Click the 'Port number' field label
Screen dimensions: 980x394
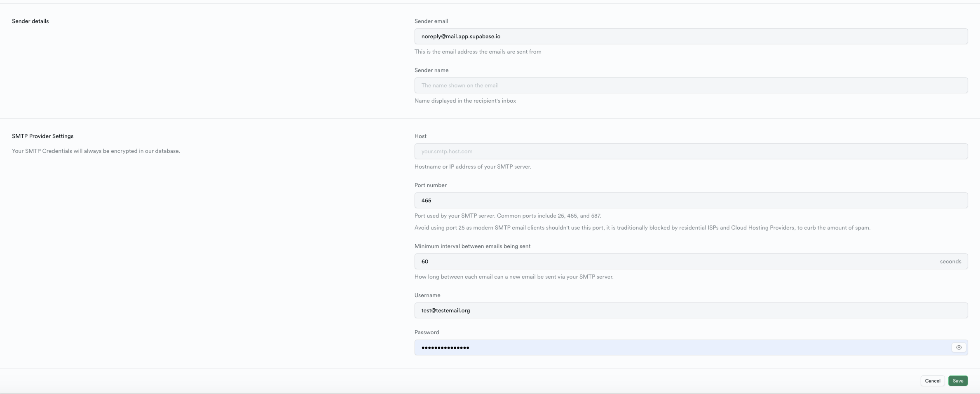pos(430,185)
